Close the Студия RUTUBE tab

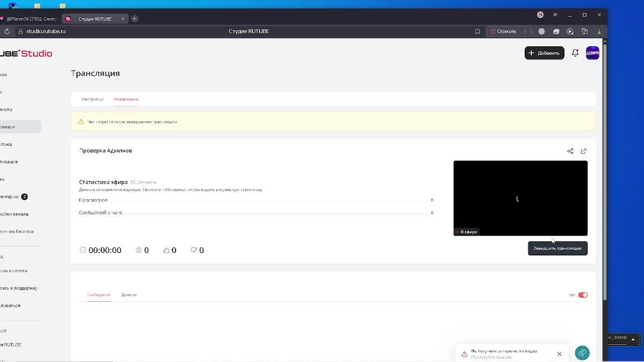pos(123,19)
